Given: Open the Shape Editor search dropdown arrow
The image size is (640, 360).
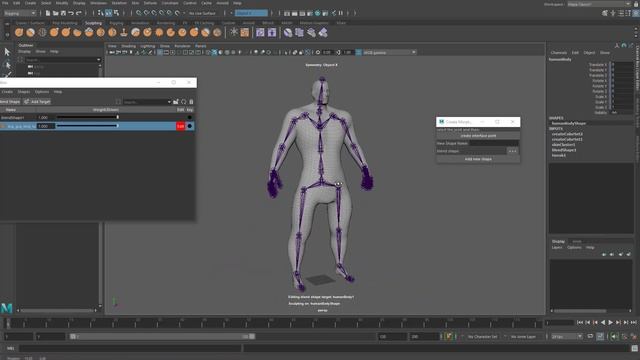Looking at the screenshot, I should pyautogui.click(x=169, y=102).
